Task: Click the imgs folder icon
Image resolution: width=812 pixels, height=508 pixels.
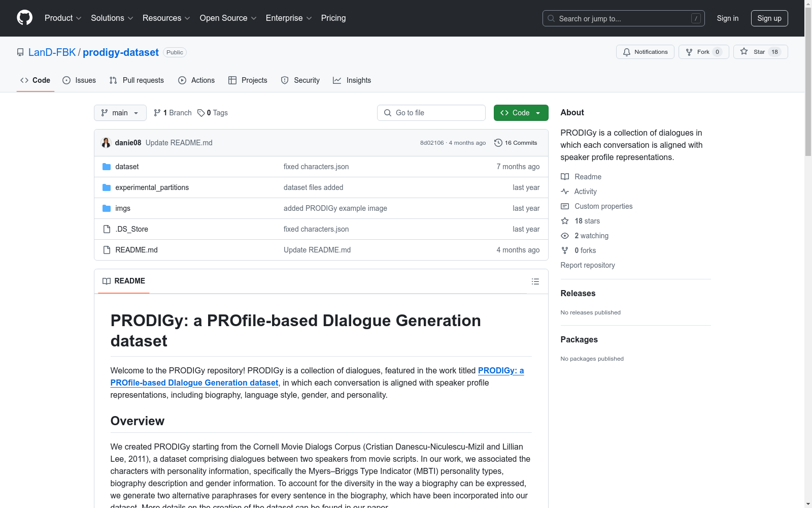Action: coord(107,208)
